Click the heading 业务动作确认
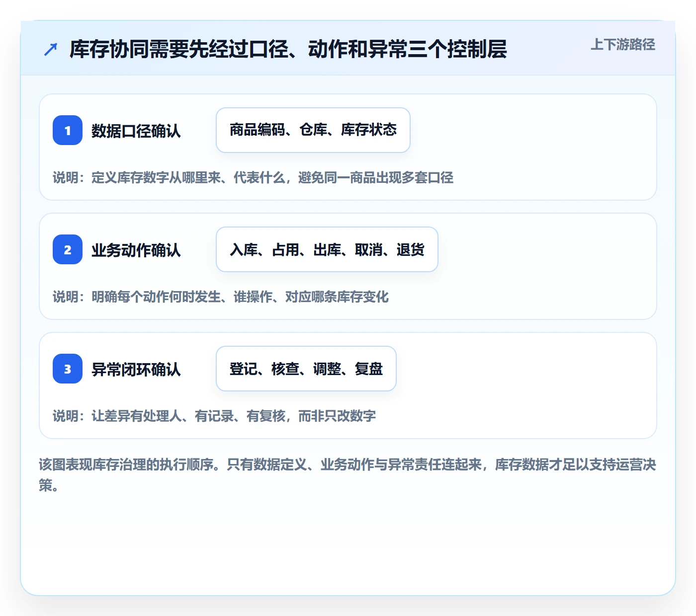 click(x=136, y=250)
